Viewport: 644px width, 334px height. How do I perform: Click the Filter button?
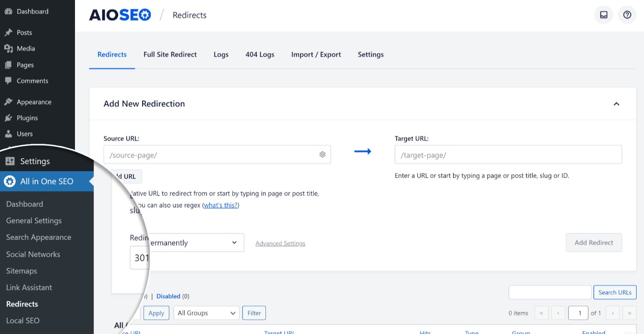tap(254, 313)
